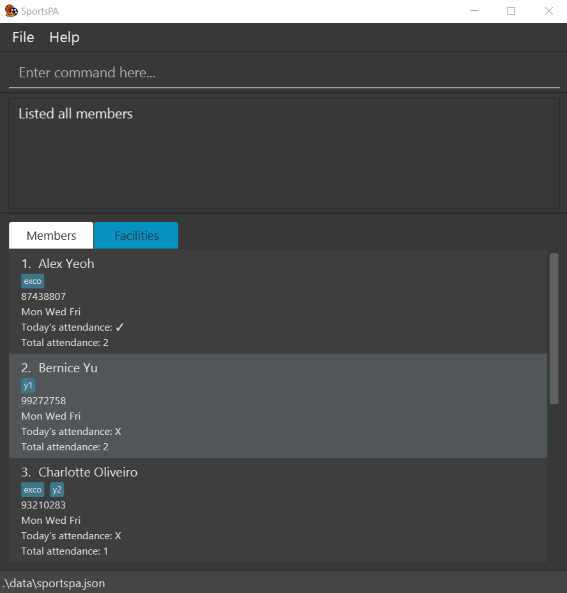
Task: Switch to the Facilities tab
Action: coord(136,235)
